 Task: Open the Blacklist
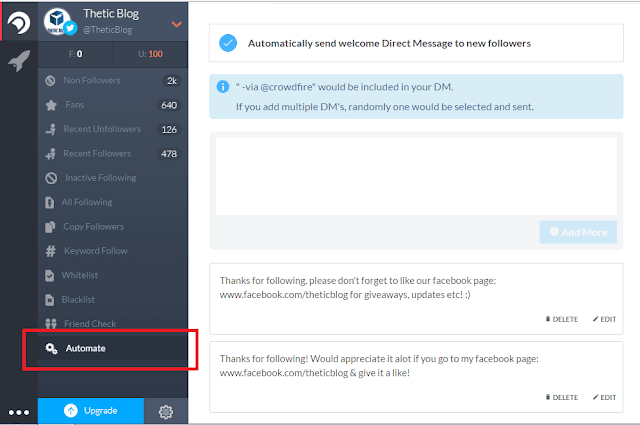[113, 300]
